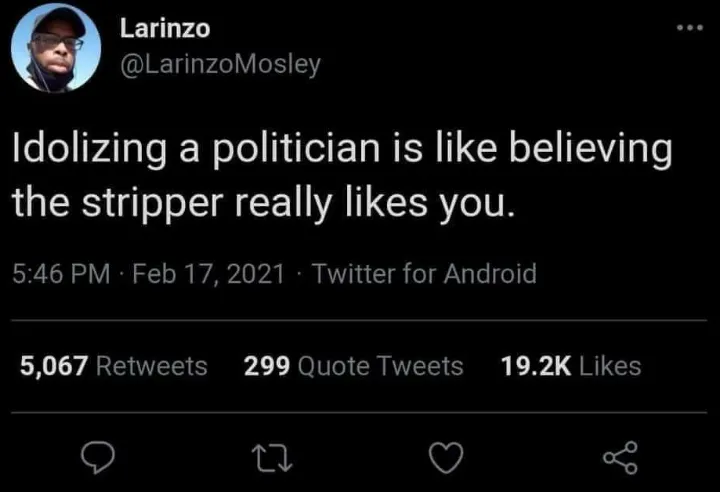View the 5,067 Retweets list
The image size is (720, 492).
(x=114, y=366)
